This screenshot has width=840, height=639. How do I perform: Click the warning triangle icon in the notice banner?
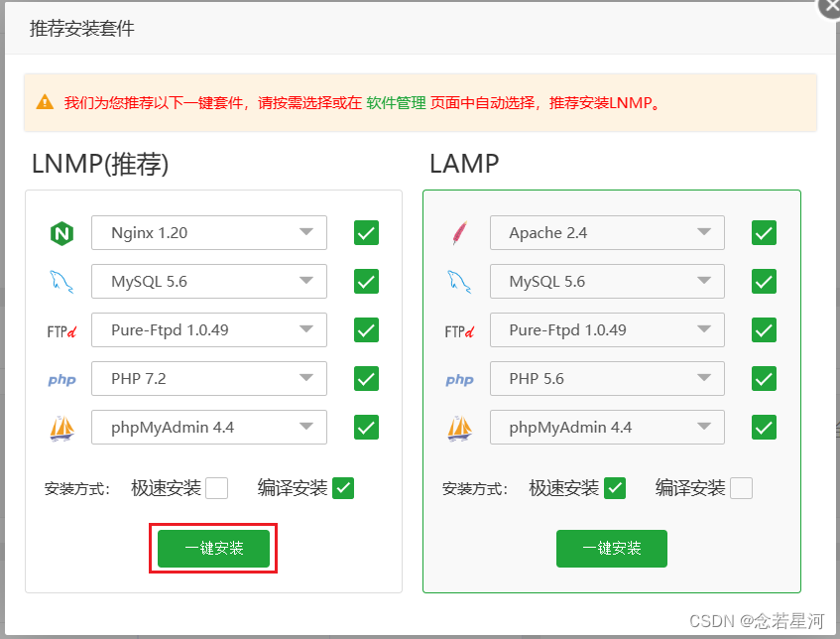[x=45, y=102]
